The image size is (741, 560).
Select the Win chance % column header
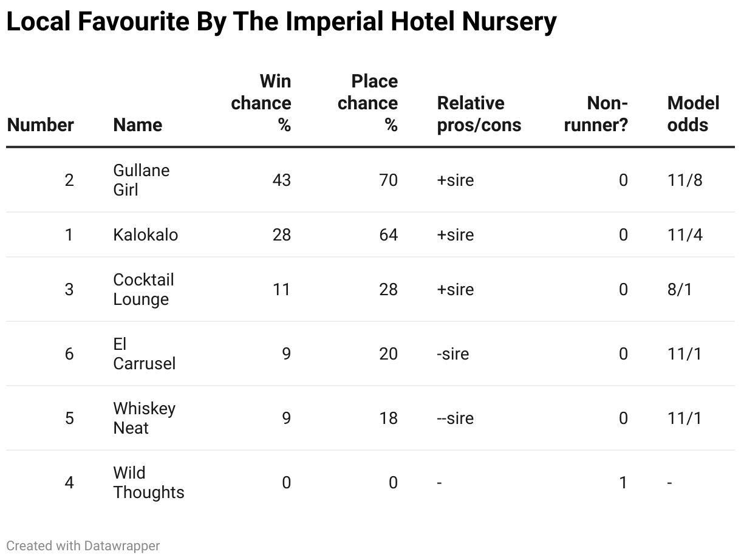(261, 103)
